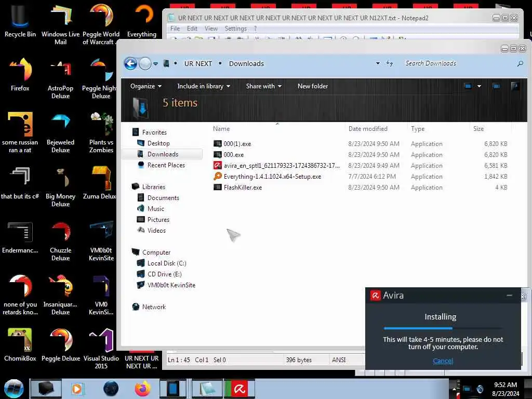The image size is (532, 399).
Task: Open AstroPop Deluxe desktop icon
Action: tap(60, 79)
